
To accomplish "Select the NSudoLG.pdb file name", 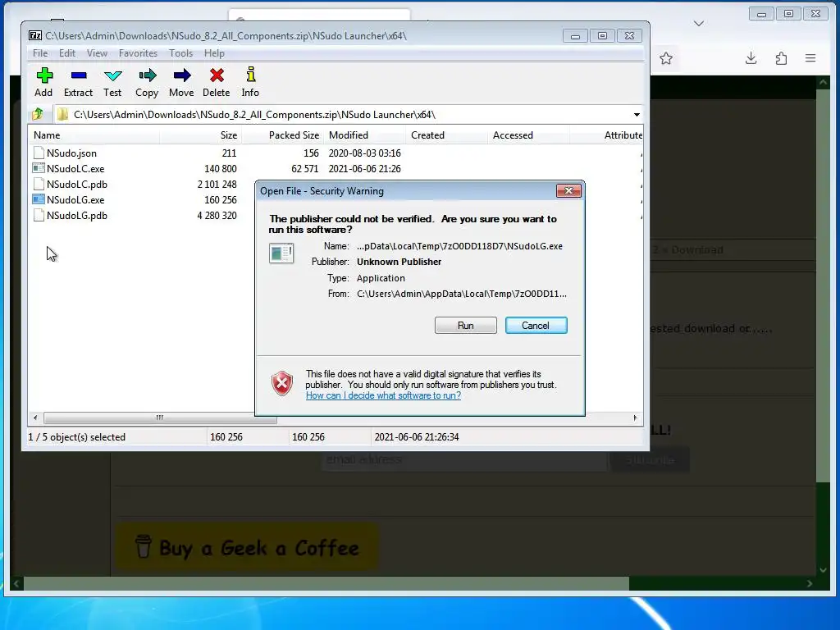I will click(x=76, y=215).
